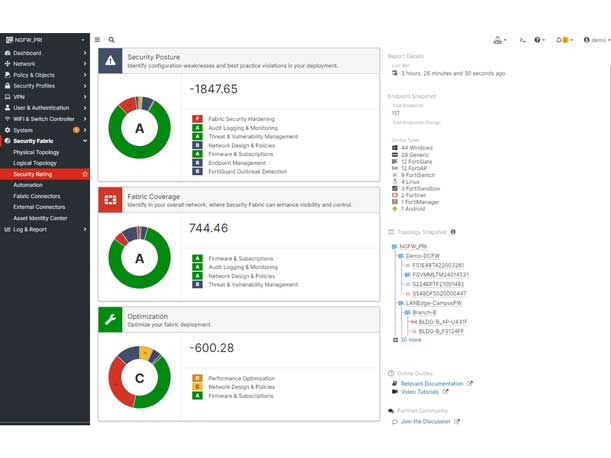Toggle favorite star on Security Rating
This screenshot has height=458, width=611.
tap(85, 174)
